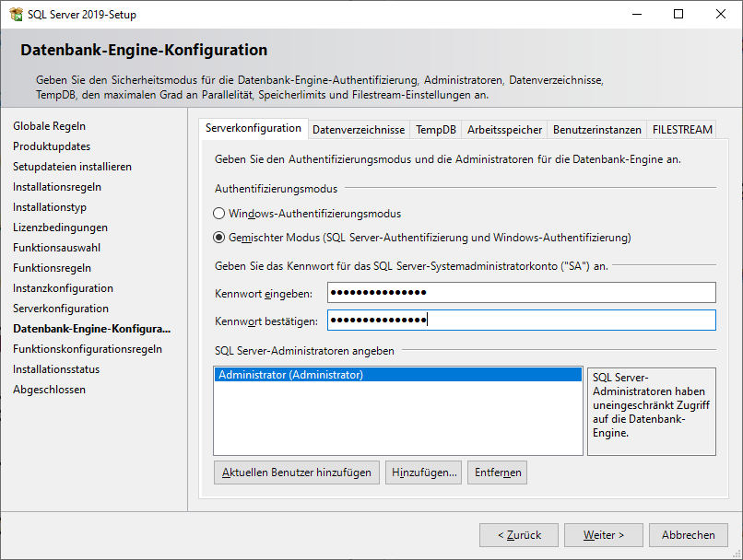The width and height of the screenshot is (743, 560).
Task: Click the SQL Server-Administratoren info text box
Action: click(x=652, y=412)
